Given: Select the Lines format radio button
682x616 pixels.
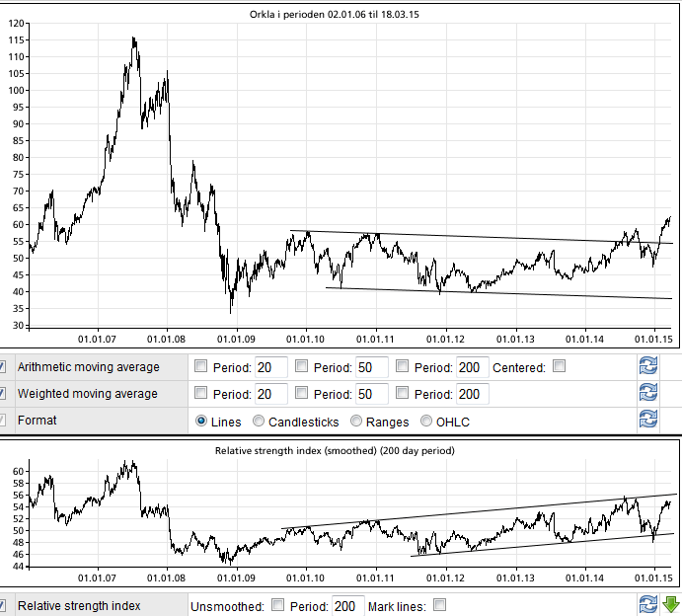Looking at the screenshot, I should pyautogui.click(x=202, y=421).
